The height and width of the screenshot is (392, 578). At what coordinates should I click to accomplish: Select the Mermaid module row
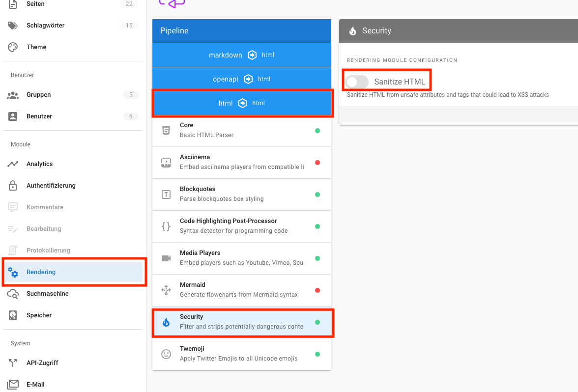[242, 290]
